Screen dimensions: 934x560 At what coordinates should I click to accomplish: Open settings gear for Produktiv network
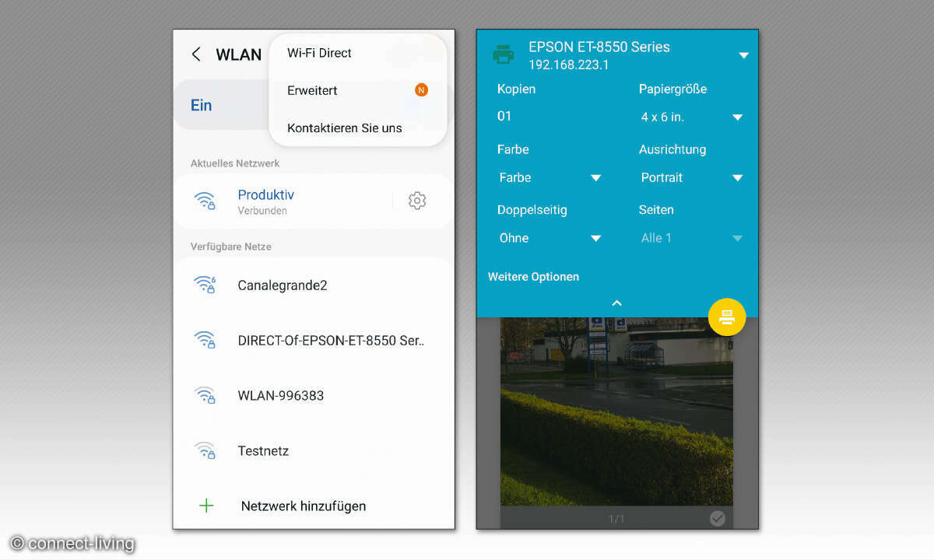[x=417, y=201]
